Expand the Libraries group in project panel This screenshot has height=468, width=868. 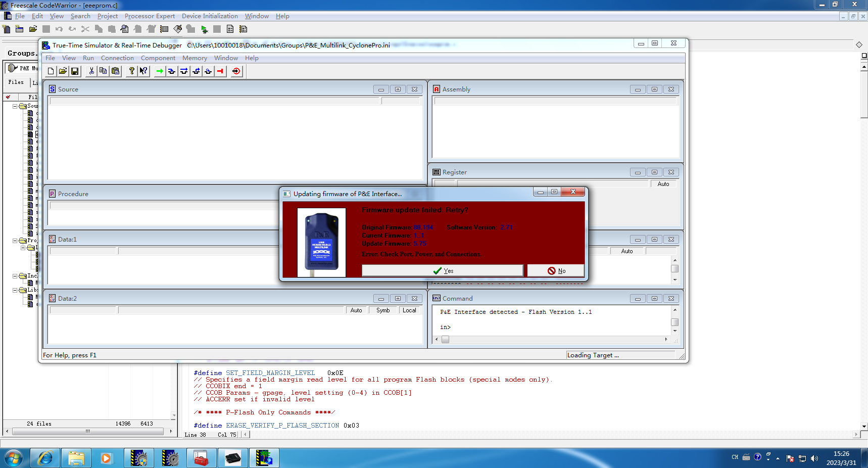tap(15, 290)
